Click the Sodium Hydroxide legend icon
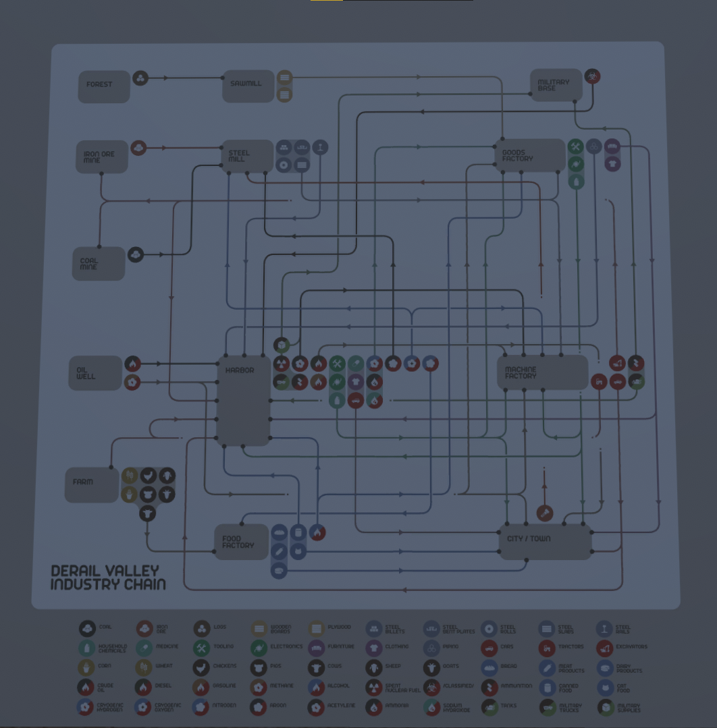Image resolution: width=717 pixels, height=728 pixels. point(431,707)
